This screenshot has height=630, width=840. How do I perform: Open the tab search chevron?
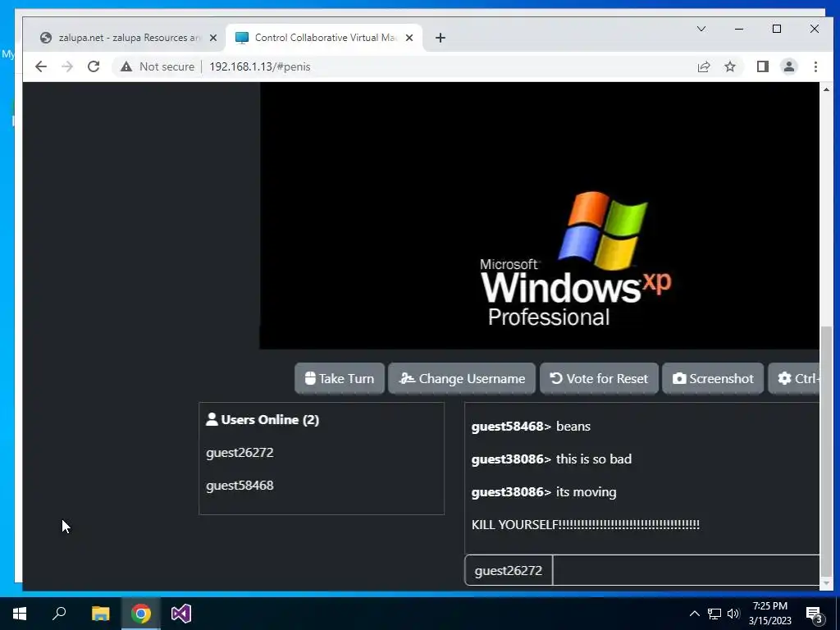[701, 29]
